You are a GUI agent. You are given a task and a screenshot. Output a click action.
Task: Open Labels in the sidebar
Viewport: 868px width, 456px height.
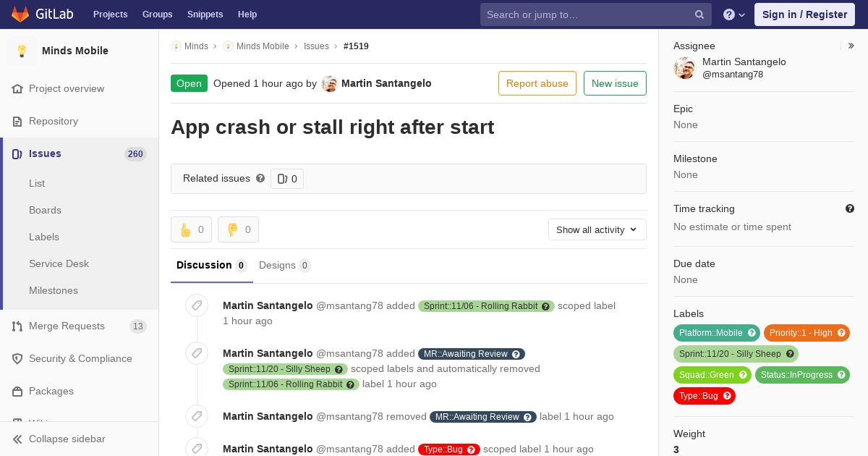tap(44, 237)
